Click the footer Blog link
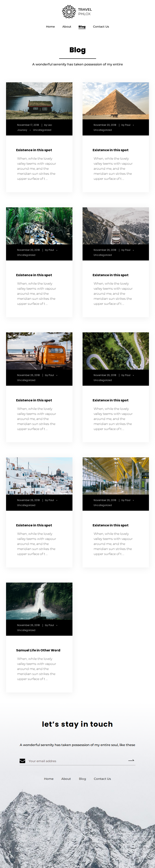The image size is (155, 868). point(82,779)
